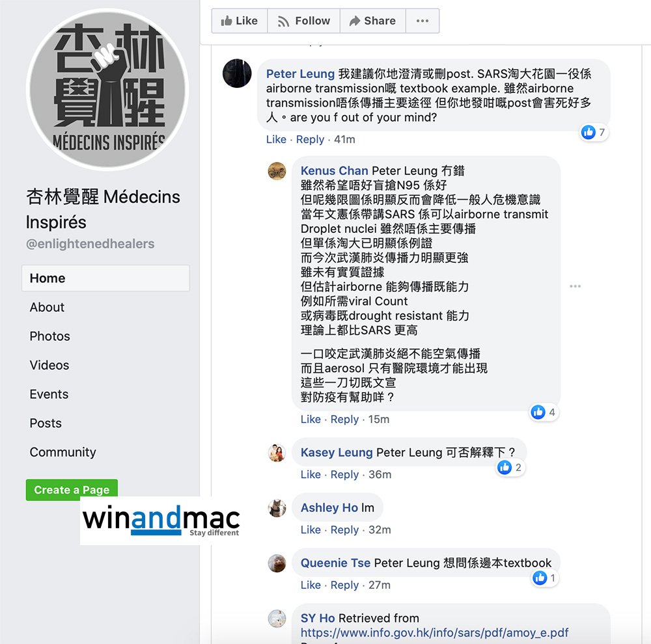Open the three-dot more options menu
This screenshot has height=644, width=651.
click(x=422, y=21)
